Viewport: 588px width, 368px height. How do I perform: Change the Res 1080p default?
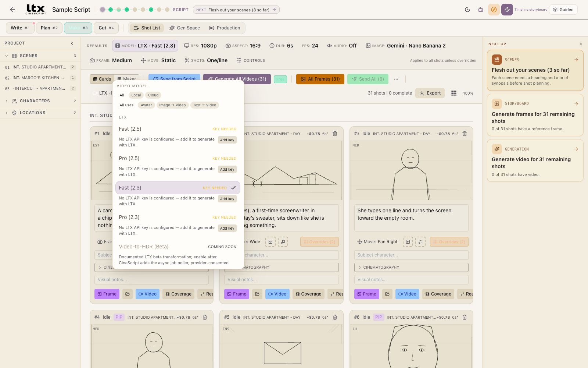coord(201,46)
